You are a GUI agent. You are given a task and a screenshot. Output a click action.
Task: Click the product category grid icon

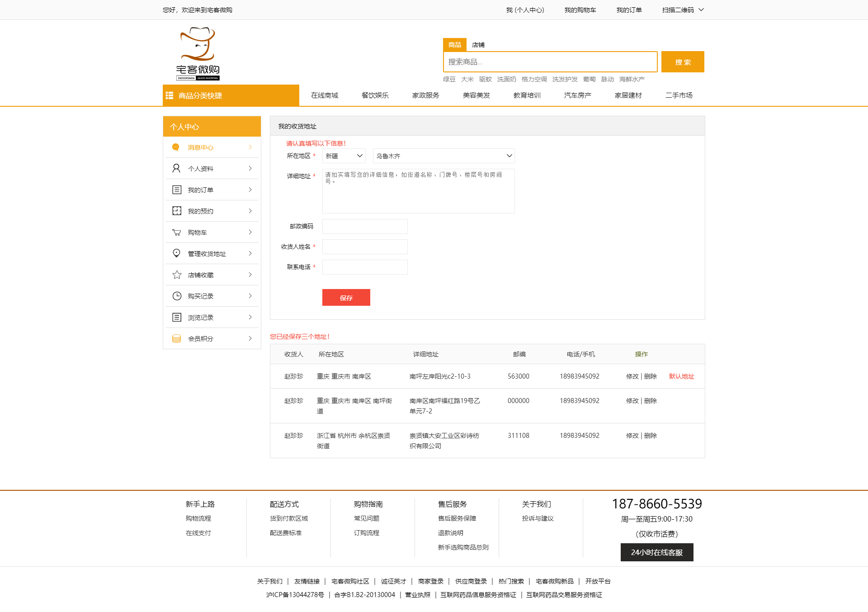tap(170, 95)
